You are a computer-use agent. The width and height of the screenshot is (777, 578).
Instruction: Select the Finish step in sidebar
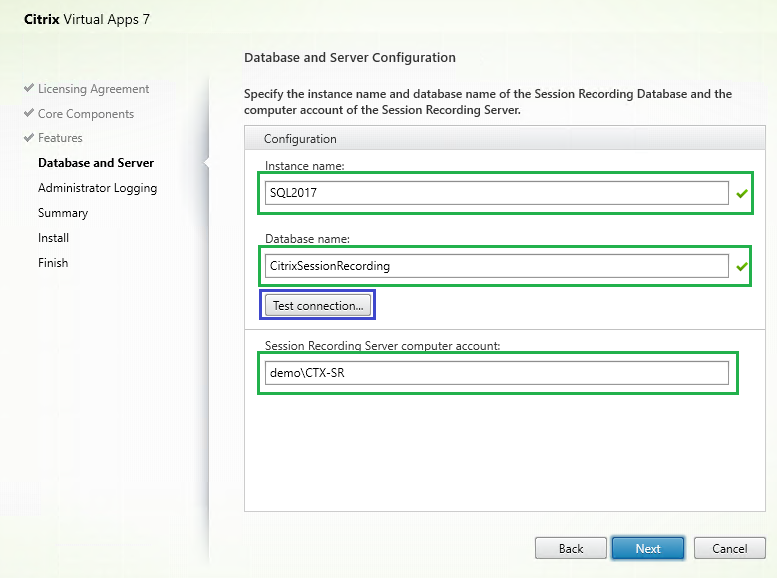point(53,263)
